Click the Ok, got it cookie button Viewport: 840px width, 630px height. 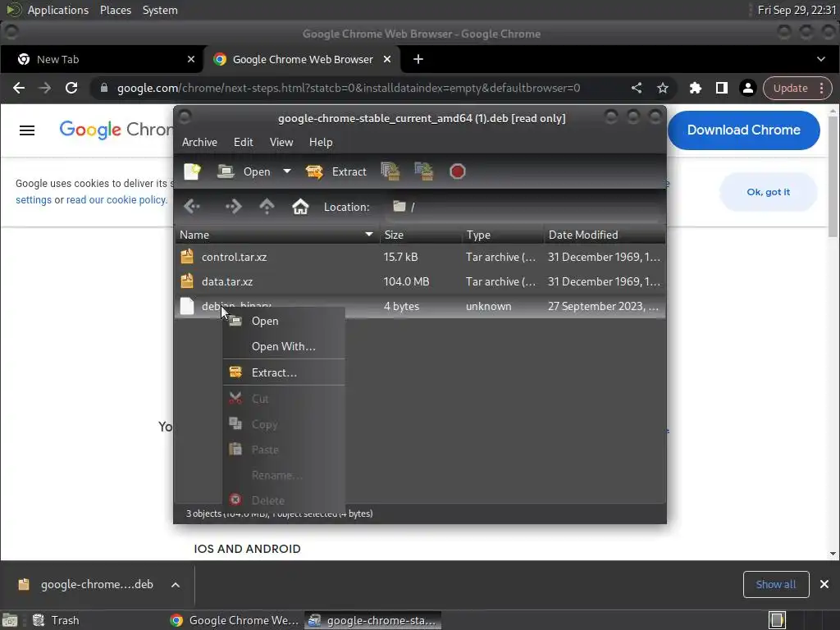point(768,192)
